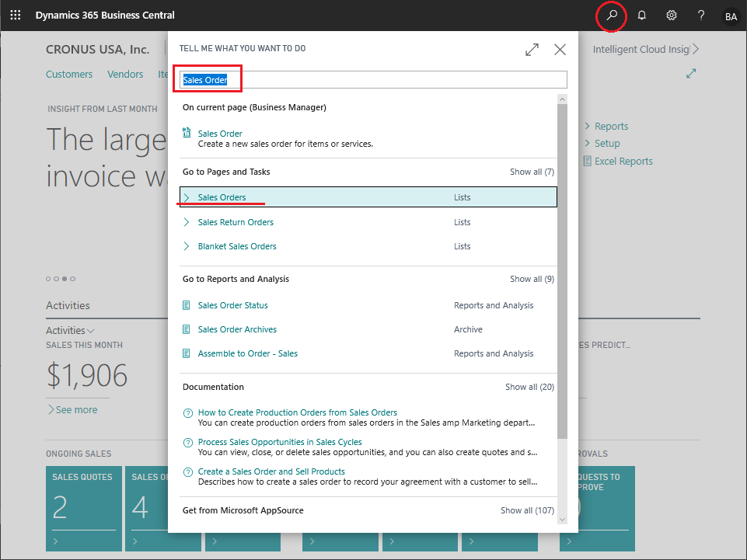Click the expand page icon under Intelligent Cloud
This screenshot has height=560, width=747.
pyautogui.click(x=691, y=73)
